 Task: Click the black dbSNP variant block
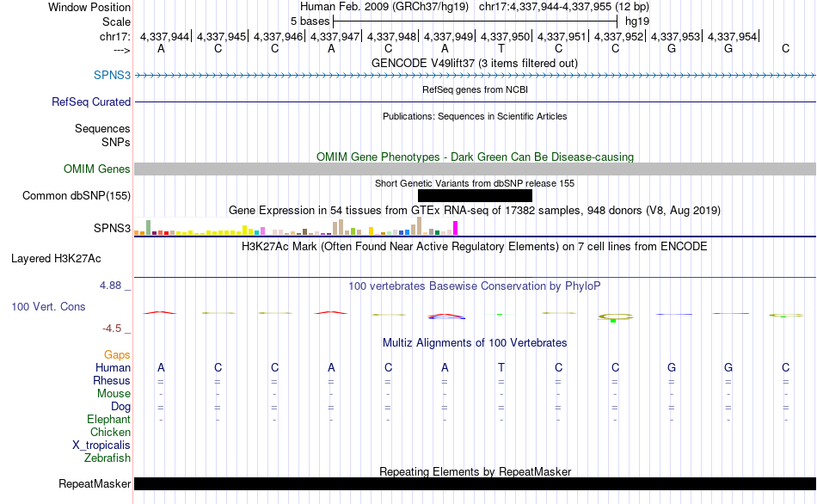[x=476, y=195]
